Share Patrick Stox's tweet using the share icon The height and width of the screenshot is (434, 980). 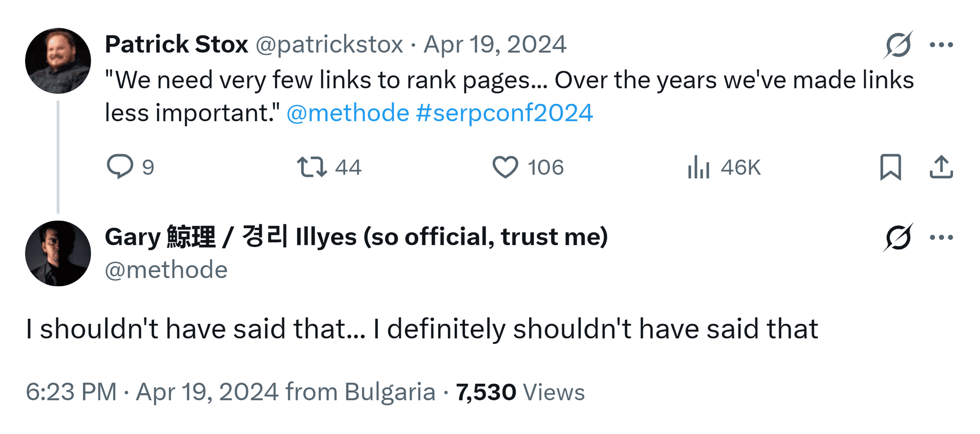(x=941, y=167)
